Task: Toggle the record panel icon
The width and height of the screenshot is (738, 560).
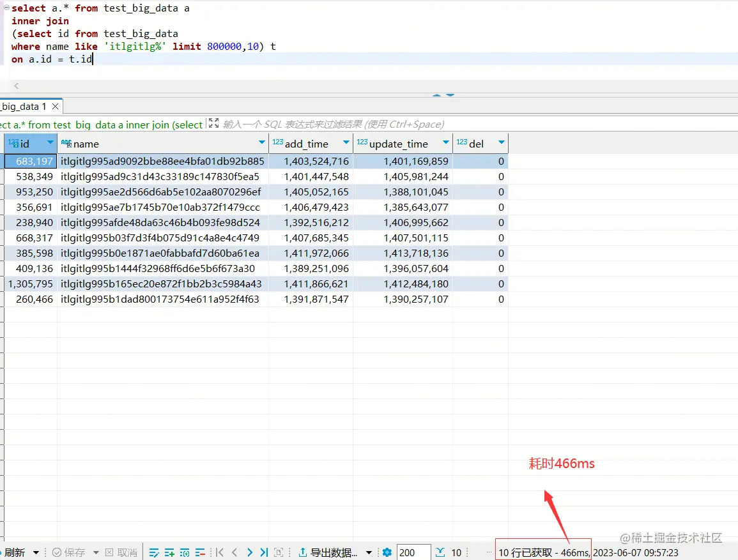Action: [279, 552]
